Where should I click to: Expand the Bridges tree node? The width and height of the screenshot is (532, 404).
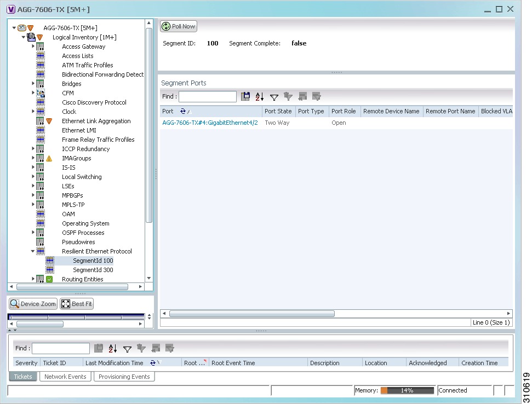click(x=33, y=83)
